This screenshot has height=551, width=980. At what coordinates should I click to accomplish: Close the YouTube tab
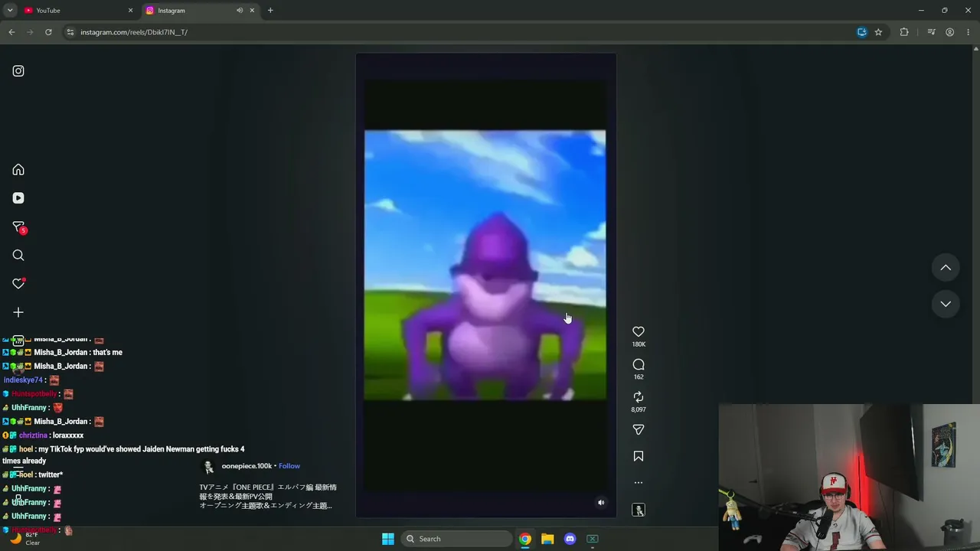coord(130,11)
